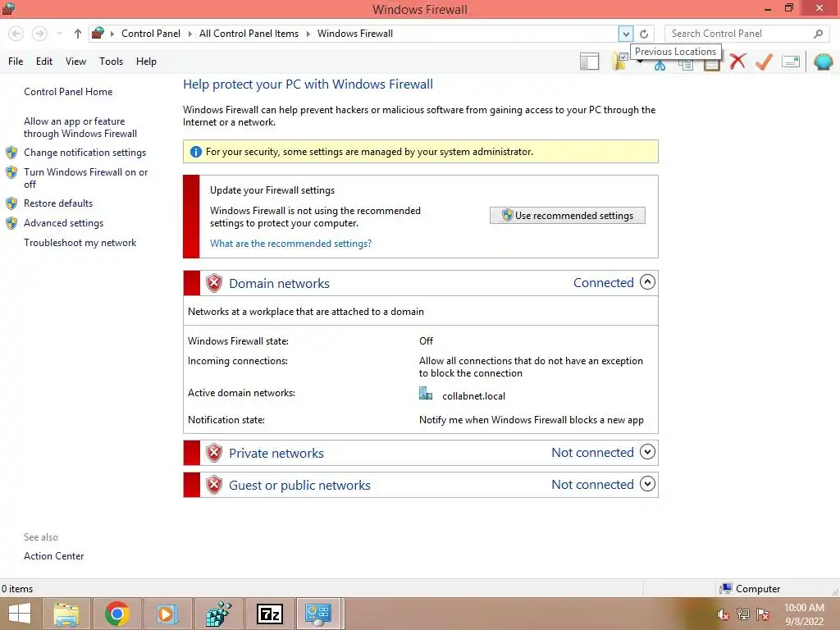Open Turn Windows Firewall on or off

(85, 178)
